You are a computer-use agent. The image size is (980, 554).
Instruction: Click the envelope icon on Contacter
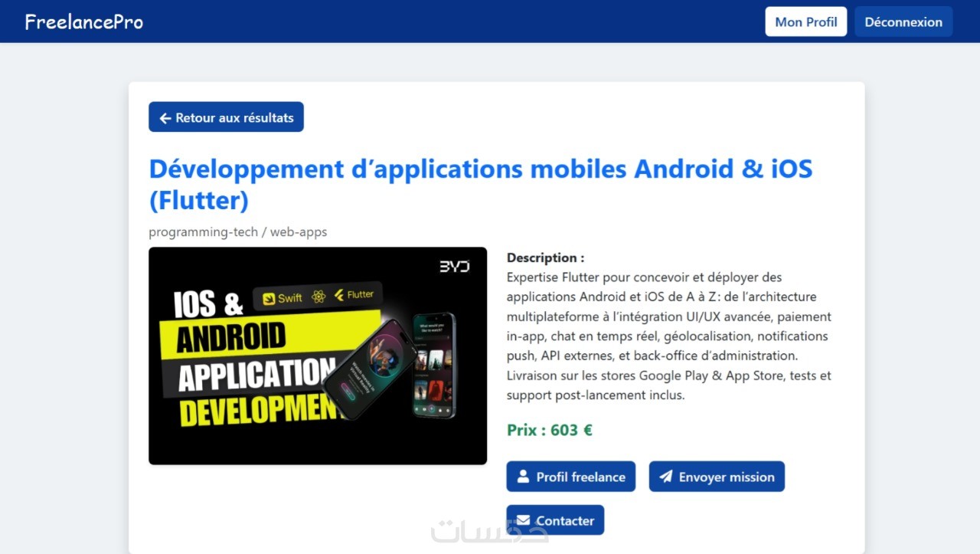coord(523,520)
